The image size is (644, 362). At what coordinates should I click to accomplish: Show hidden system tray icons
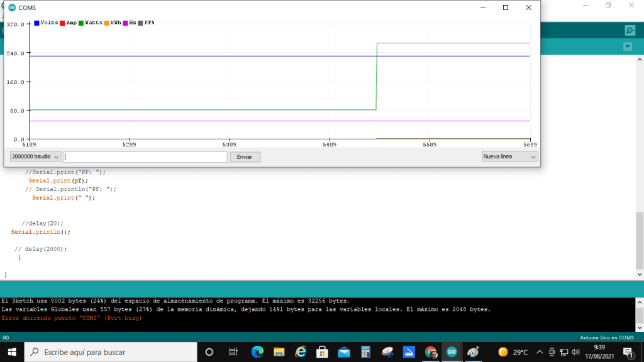[x=539, y=352]
